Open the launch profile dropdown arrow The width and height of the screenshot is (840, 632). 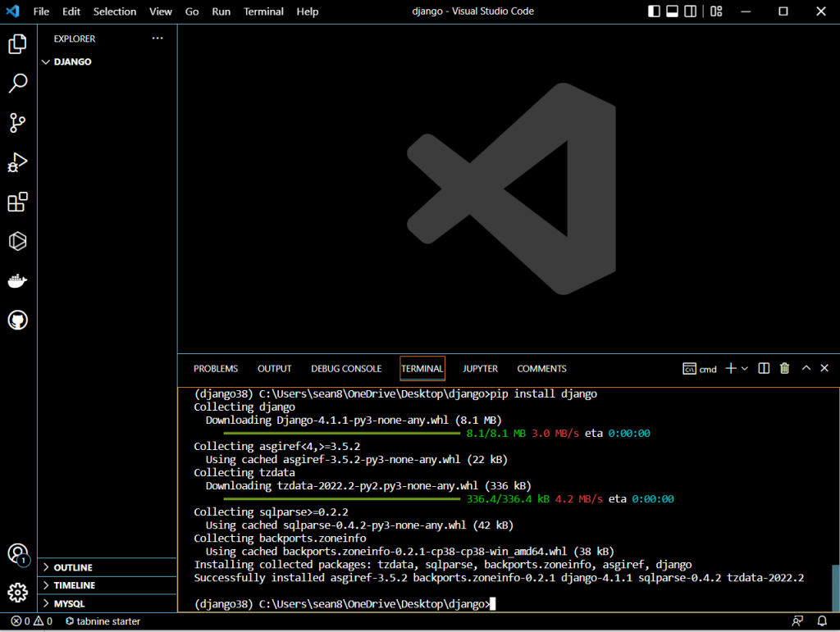click(745, 369)
